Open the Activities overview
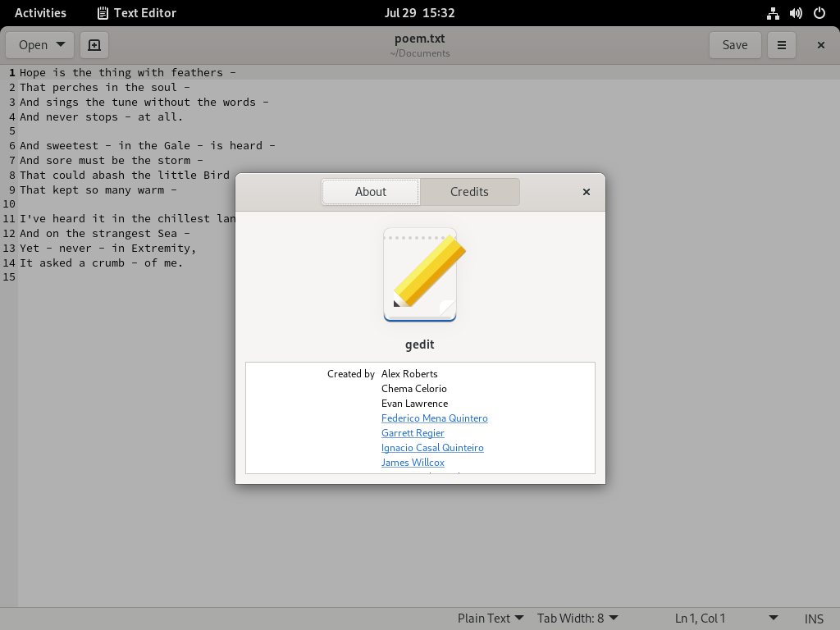Viewport: 840px width, 630px height. (x=40, y=13)
